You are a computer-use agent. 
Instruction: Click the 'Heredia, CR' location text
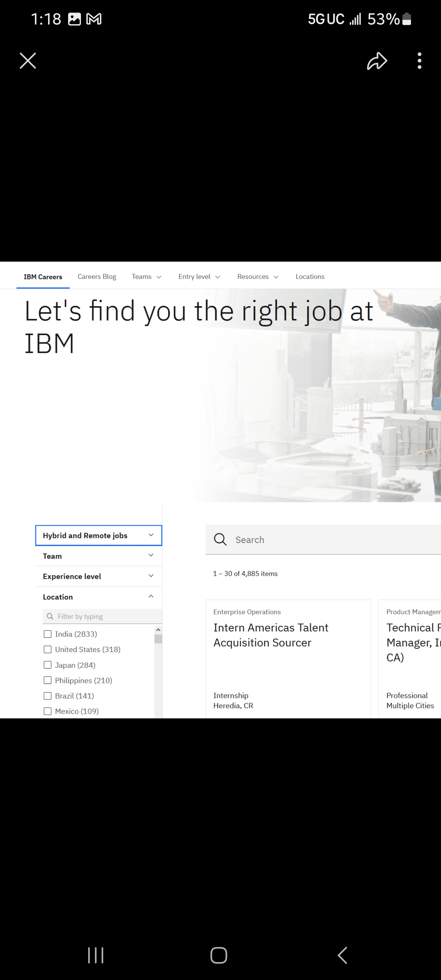[x=233, y=706]
